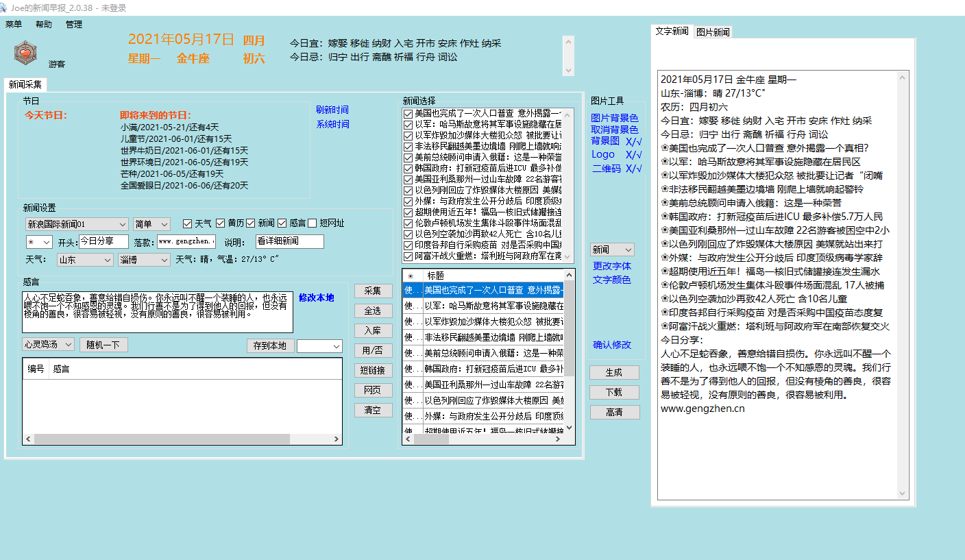The height and width of the screenshot is (560, 965).
Task: Click the 文字颜色 link to pick text color
Action: coord(611,280)
